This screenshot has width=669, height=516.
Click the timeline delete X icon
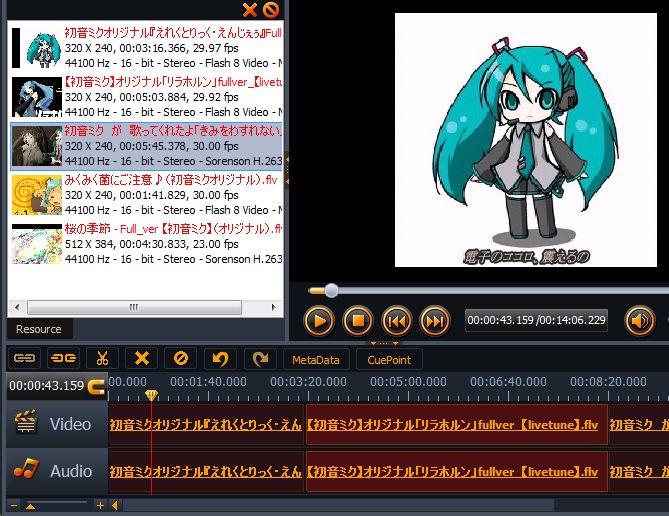coord(141,358)
